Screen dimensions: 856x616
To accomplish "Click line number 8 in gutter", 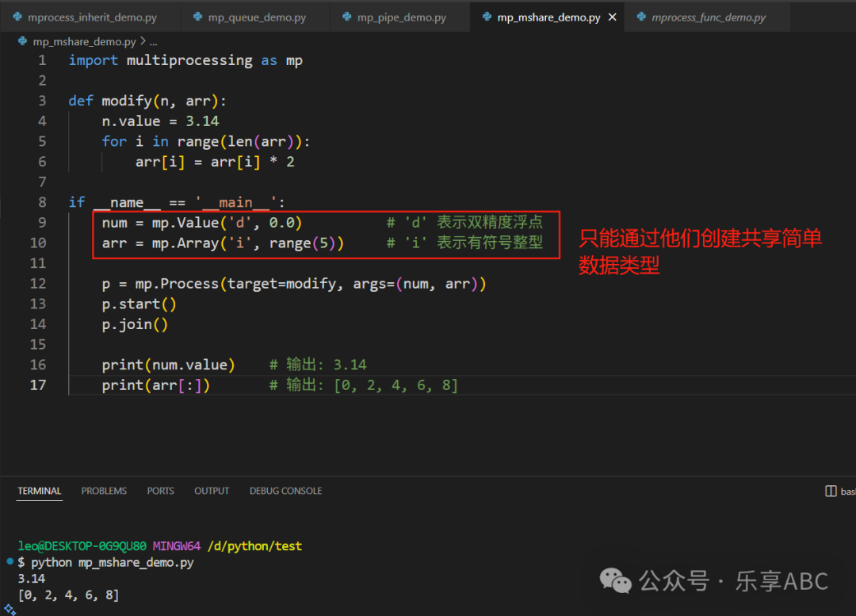I will coord(42,203).
